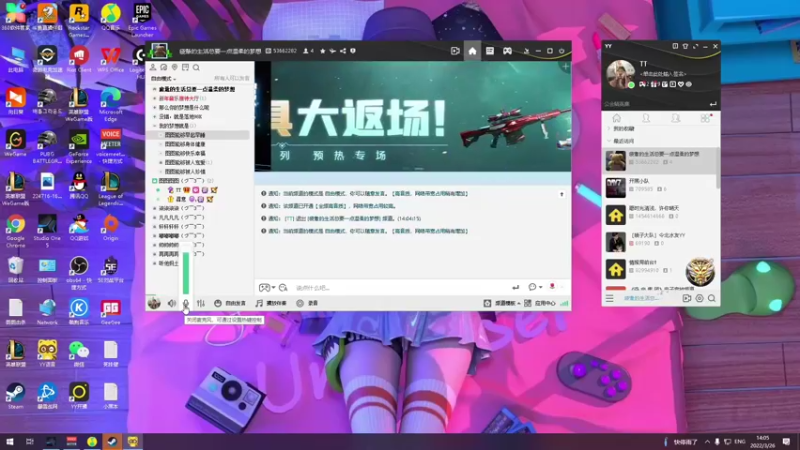The width and height of the screenshot is (800, 450).
Task: Click the share icon in the channel header
Action: [x=343, y=51]
